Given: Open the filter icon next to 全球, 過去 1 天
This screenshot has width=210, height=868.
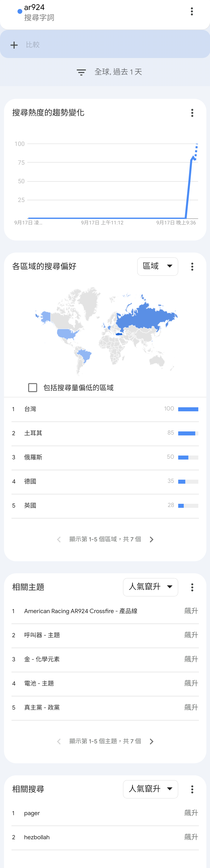Looking at the screenshot, I should [81, 72].
